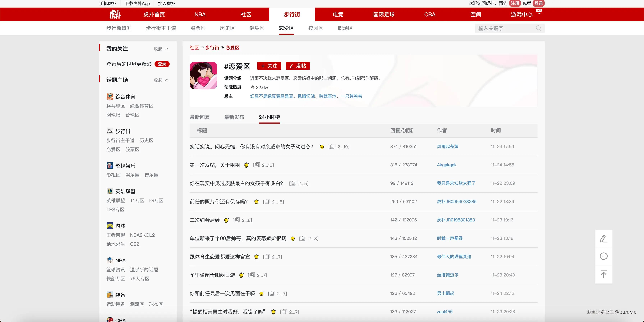Viewport: 644px width, 322px height.
Task: Click the 影视娱乐 popcorn icon
Action: point(110,166)
